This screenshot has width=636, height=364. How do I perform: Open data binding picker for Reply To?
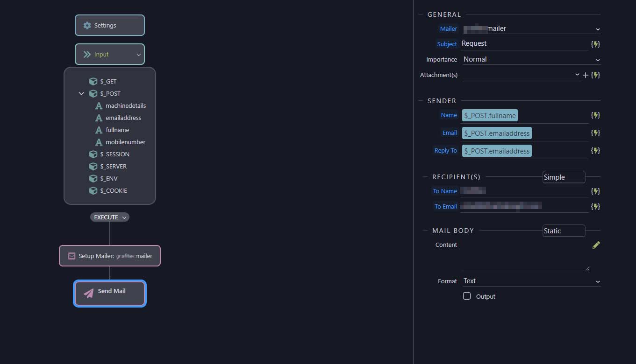pos(595,150)
